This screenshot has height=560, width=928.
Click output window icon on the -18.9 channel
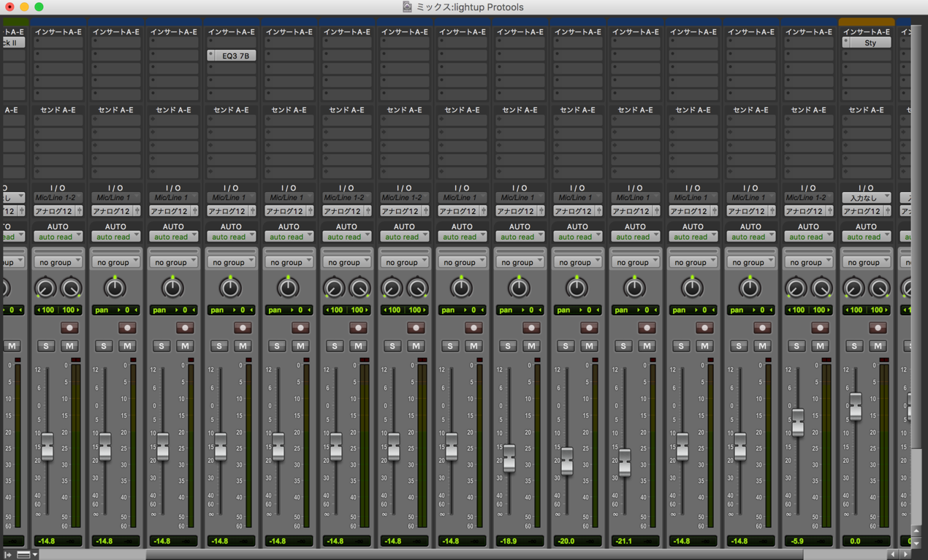(x=541, y=211)
